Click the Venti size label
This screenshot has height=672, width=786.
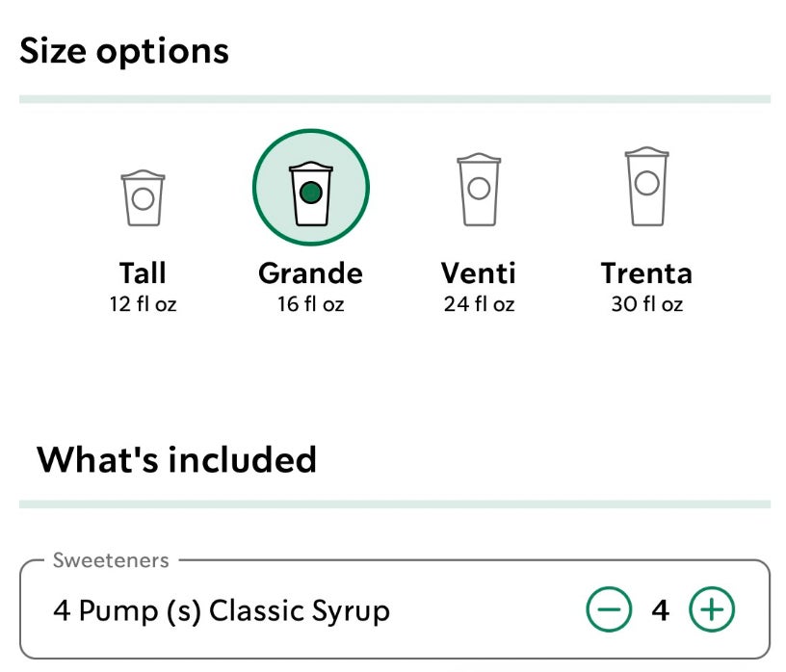pyautogui.click(x=478, y=273)
